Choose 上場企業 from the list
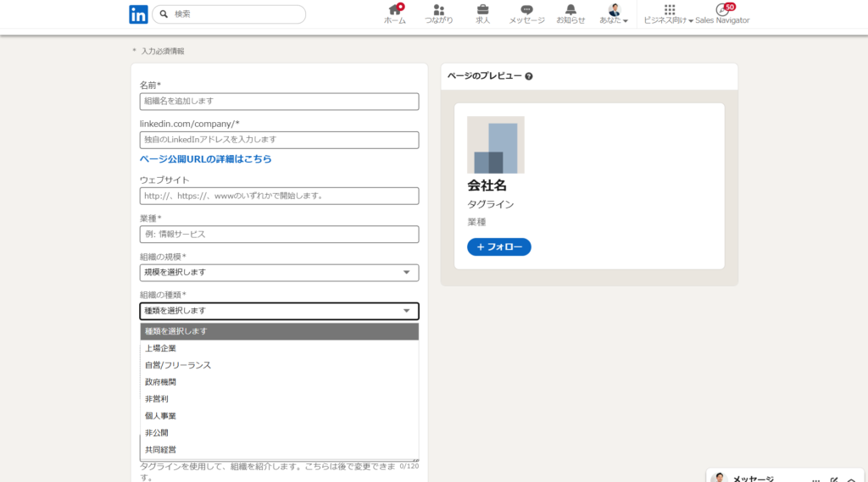 (x=279, y=349)
